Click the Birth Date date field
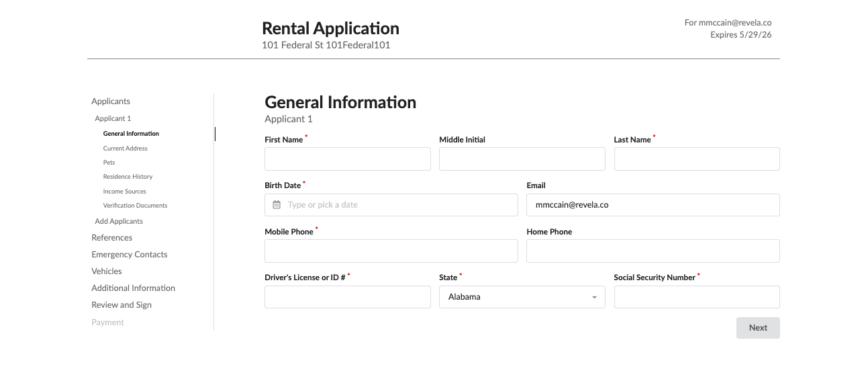868x381 pixels. 391,205
